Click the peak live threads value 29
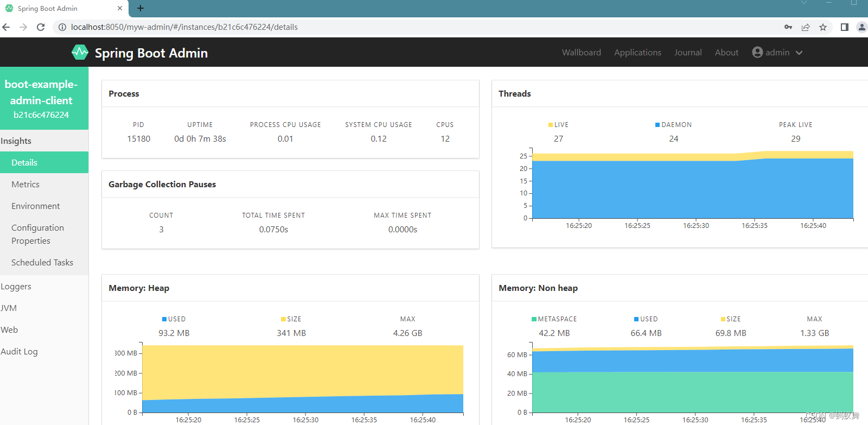This screenshot has height=425, width=868. (796, 139)
